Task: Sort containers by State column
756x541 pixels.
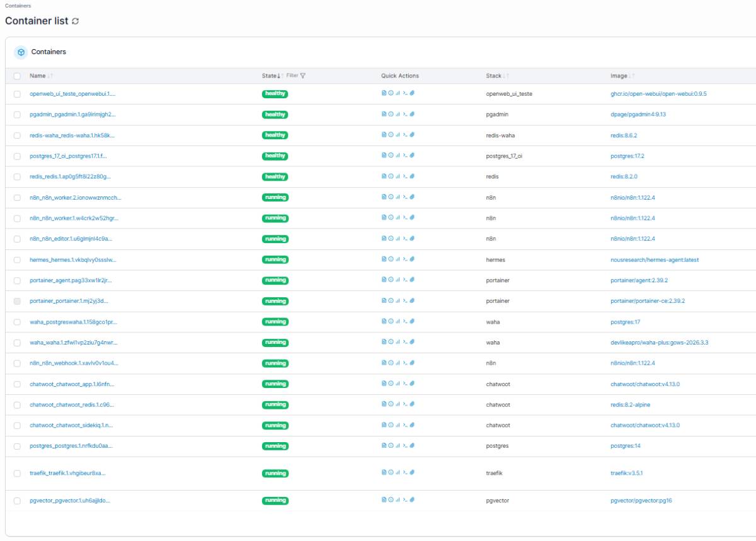Action: (272, 76)
